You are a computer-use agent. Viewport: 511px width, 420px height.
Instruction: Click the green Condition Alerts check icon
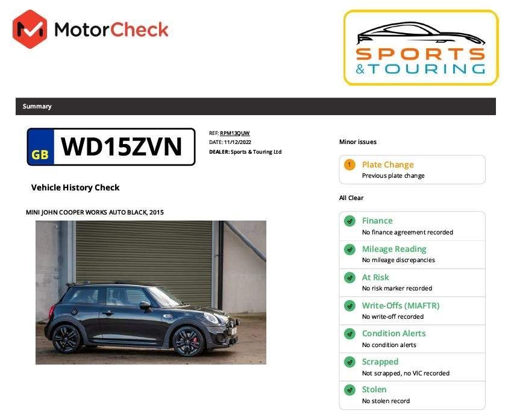click(350, 334)
